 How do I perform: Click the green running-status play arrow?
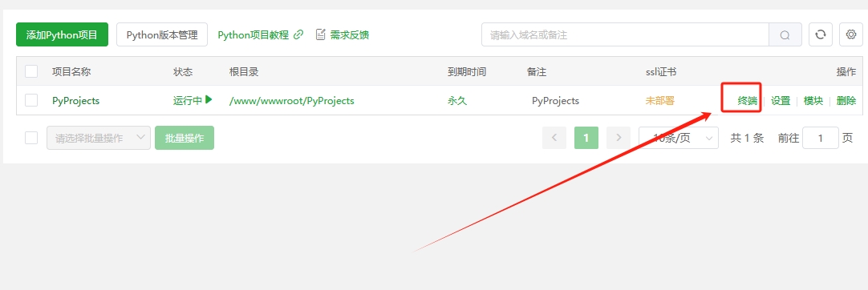pos(209,100)
